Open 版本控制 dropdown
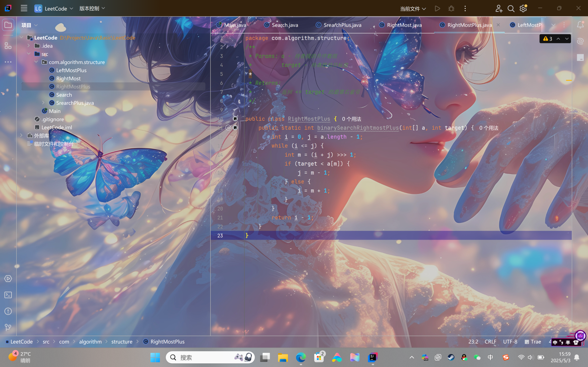Screen dimensions: 588x367 point(92,8)
